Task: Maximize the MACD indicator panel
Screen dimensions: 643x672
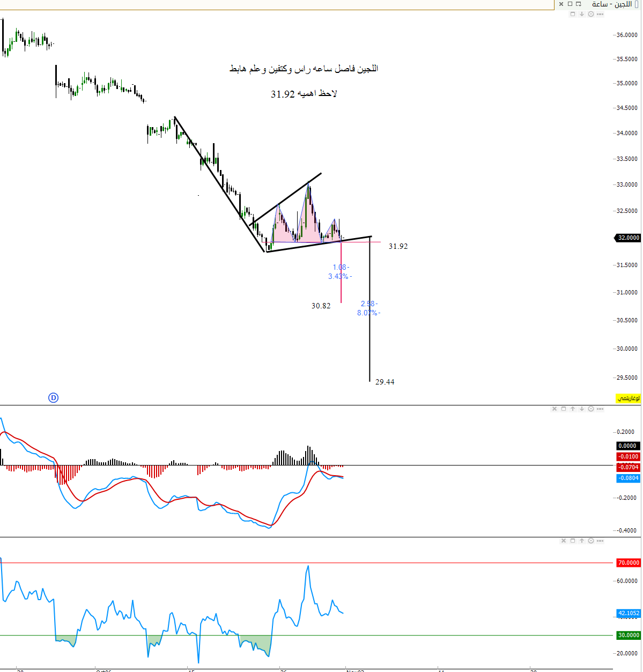Action: (x=564, y=409)
